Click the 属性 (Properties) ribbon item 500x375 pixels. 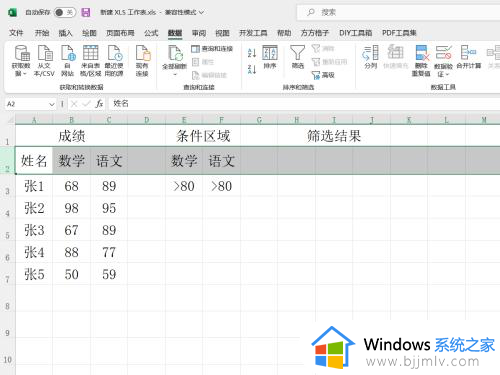[x=203, y=62]
